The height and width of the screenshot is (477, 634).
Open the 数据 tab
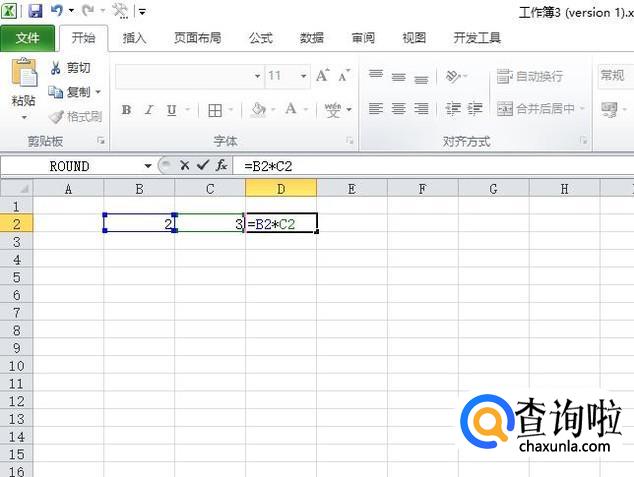click(312, 38)
